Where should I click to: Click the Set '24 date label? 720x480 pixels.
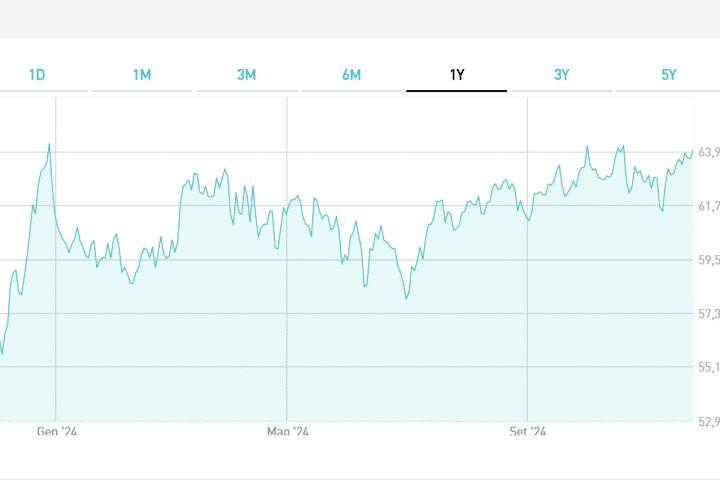pyautogui.click(x=528, y=432)
